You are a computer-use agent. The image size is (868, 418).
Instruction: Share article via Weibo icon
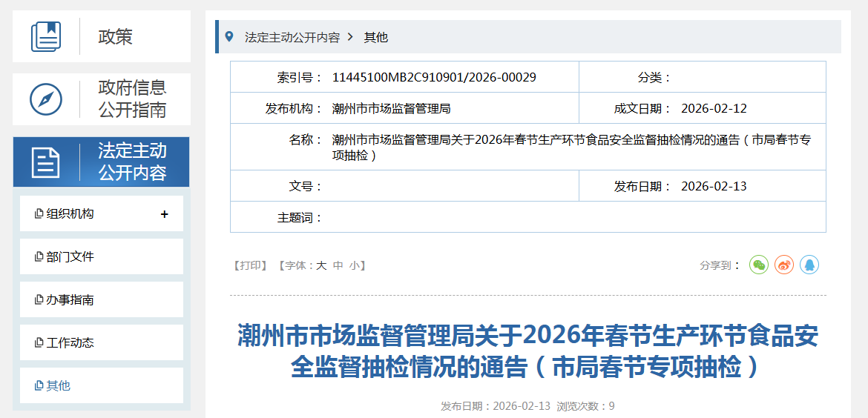pos(784,265)
